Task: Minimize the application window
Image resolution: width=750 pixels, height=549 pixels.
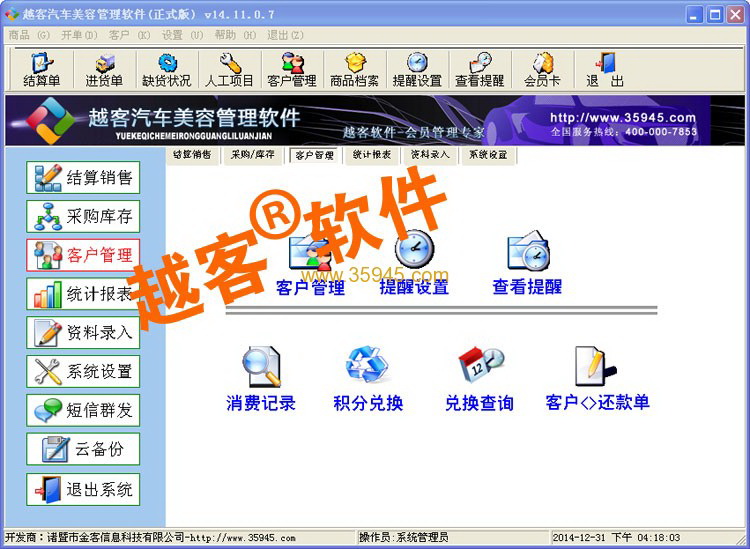Action: click(x=695, y=14)
